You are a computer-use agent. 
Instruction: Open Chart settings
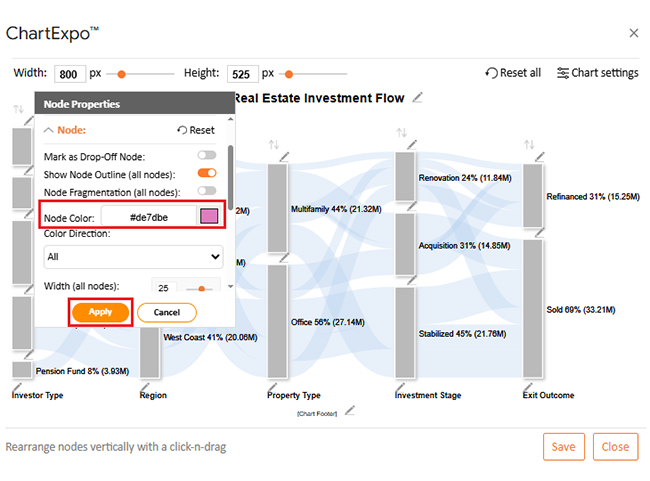(x=597, y=73)
